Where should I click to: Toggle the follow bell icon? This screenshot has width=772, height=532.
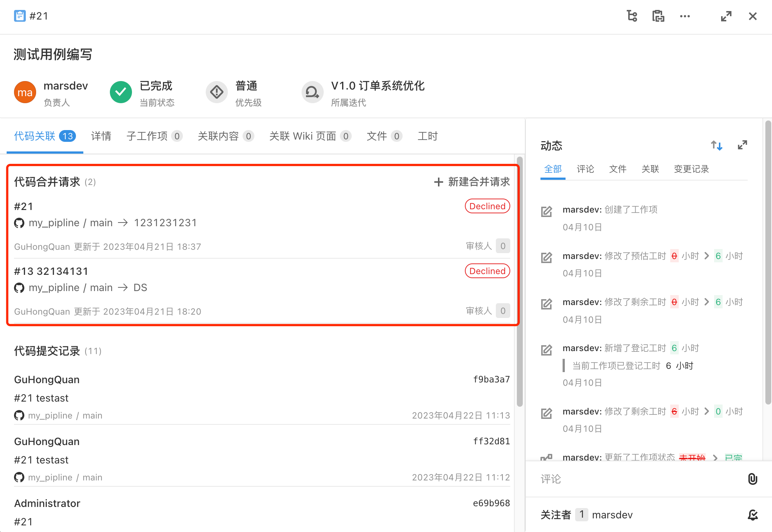tap(752, 515)
